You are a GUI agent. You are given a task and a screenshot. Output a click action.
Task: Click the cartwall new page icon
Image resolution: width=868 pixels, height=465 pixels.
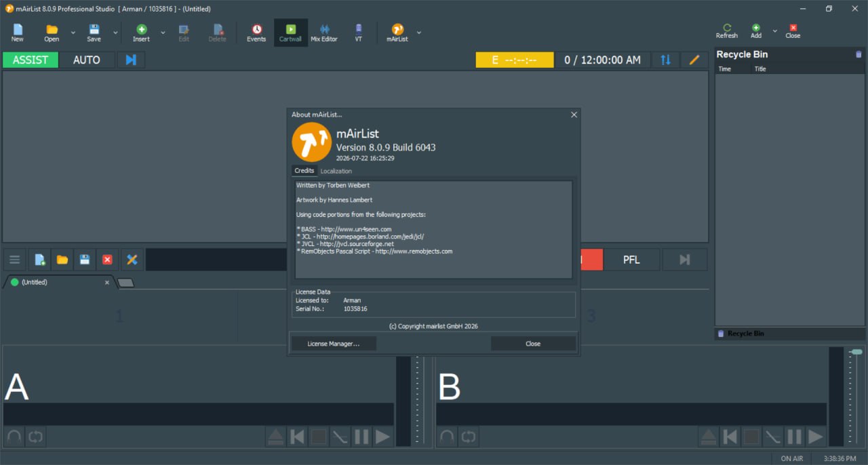coord(39,260)
